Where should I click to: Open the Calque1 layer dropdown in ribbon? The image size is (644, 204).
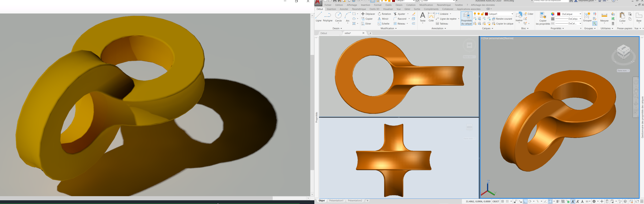pyautogui.click(x=499, y=14)
